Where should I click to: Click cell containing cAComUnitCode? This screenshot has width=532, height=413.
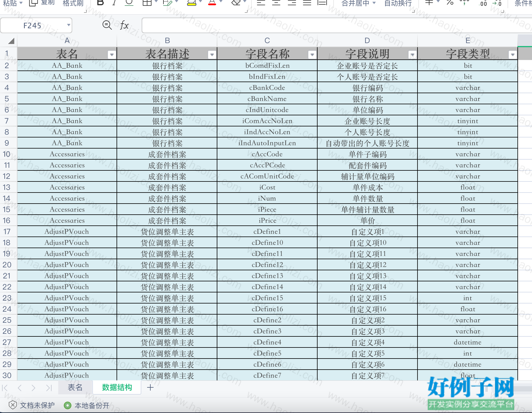coord(267,176)
